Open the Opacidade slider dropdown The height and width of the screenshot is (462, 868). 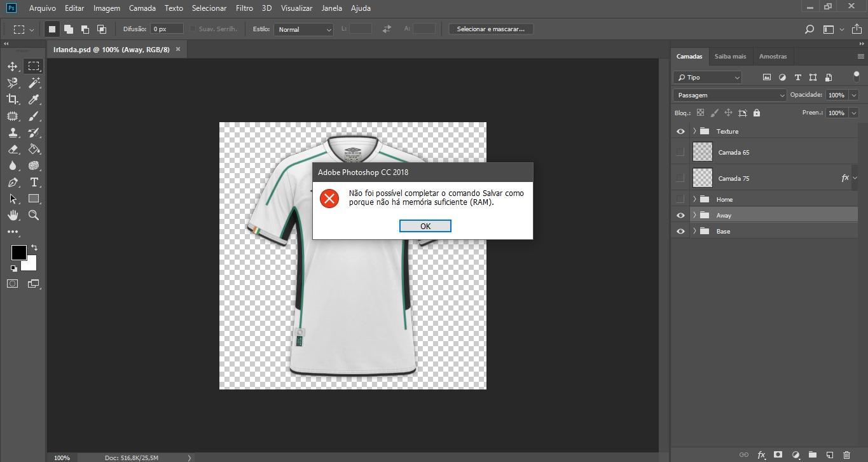click(854, 95)
